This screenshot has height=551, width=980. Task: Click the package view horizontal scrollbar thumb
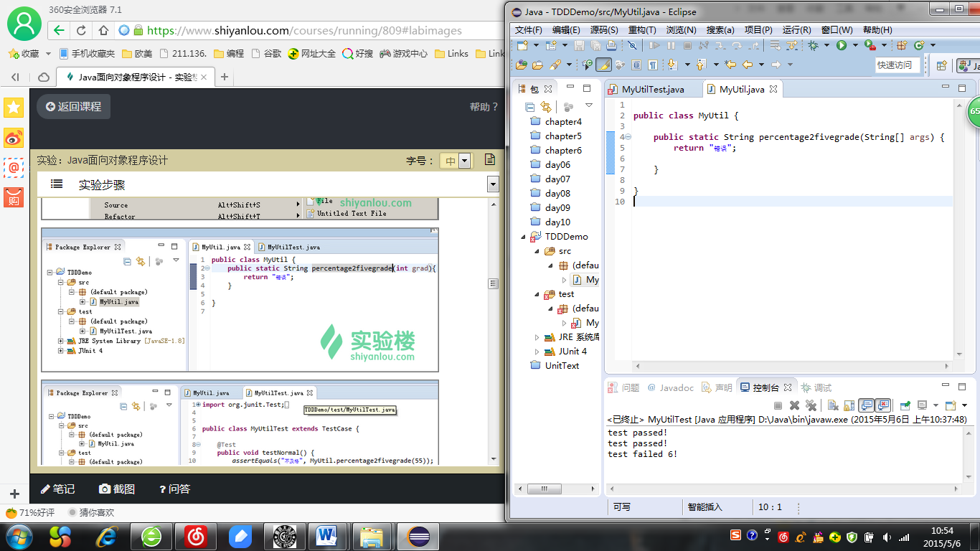click(x=545, y=489)
